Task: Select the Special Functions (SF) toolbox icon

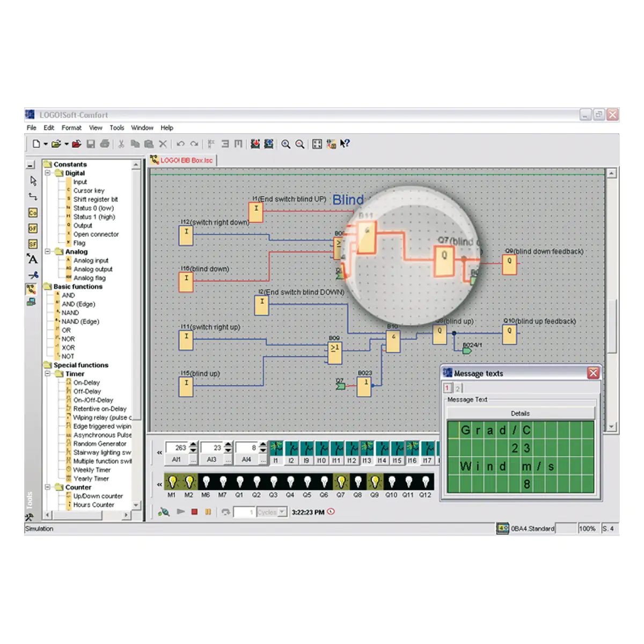Action: [x=33, y=244]
